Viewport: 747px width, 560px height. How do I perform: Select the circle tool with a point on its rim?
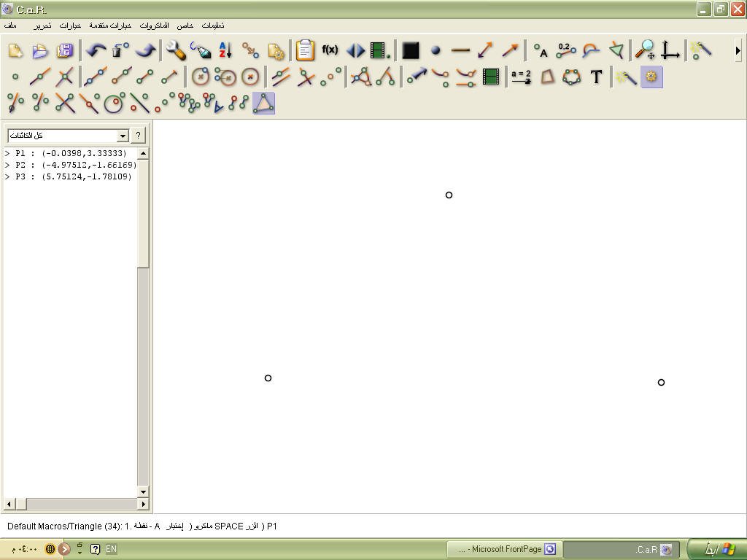(x=201, y=77)
